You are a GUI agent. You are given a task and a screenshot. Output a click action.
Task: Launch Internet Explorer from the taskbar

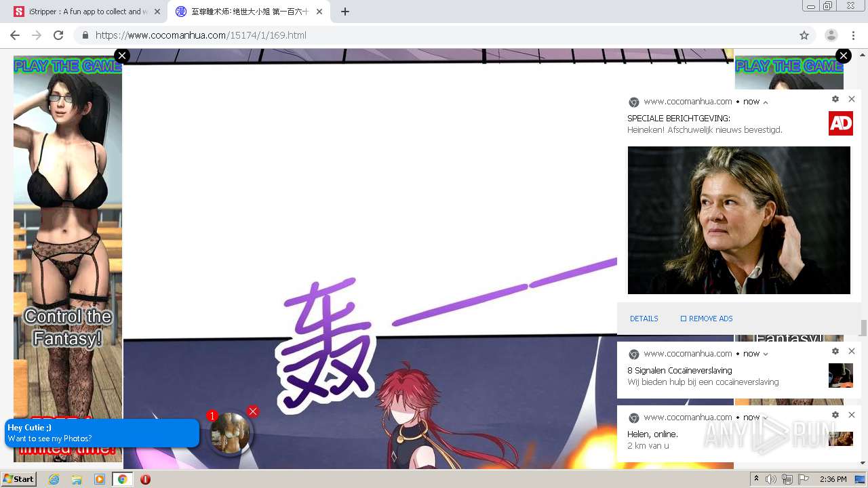click(54, 479)
